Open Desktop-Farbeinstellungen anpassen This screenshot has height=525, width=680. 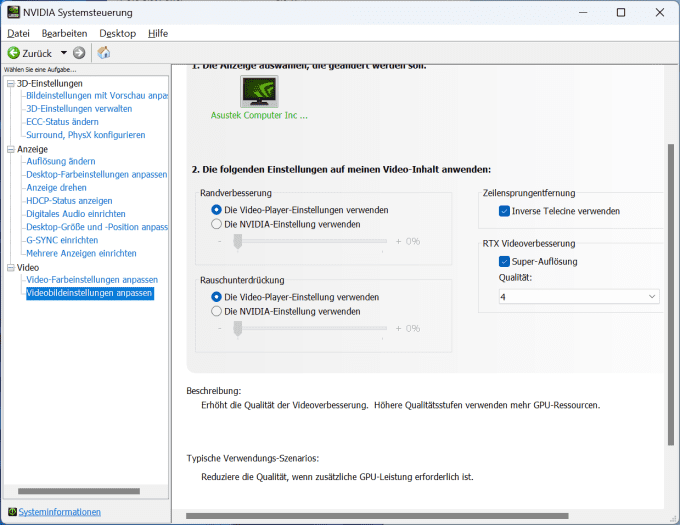pyautogui.click(x=96, y=175)
